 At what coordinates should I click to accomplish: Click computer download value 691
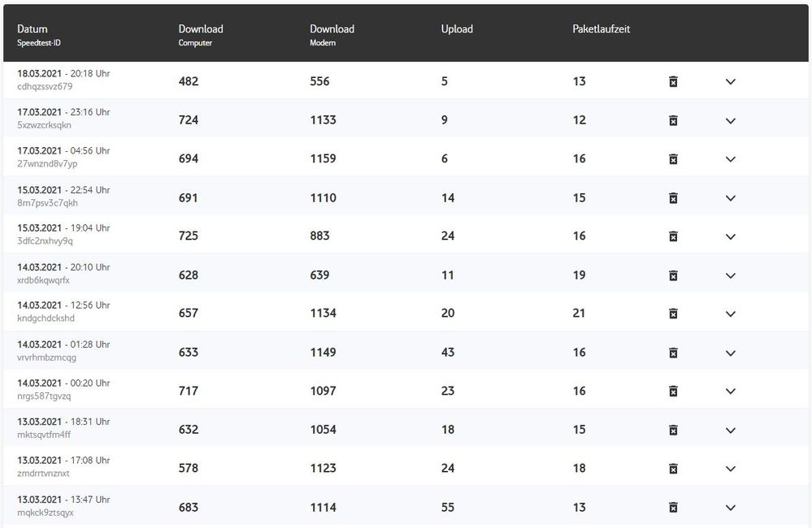click(x=189, y=197)
